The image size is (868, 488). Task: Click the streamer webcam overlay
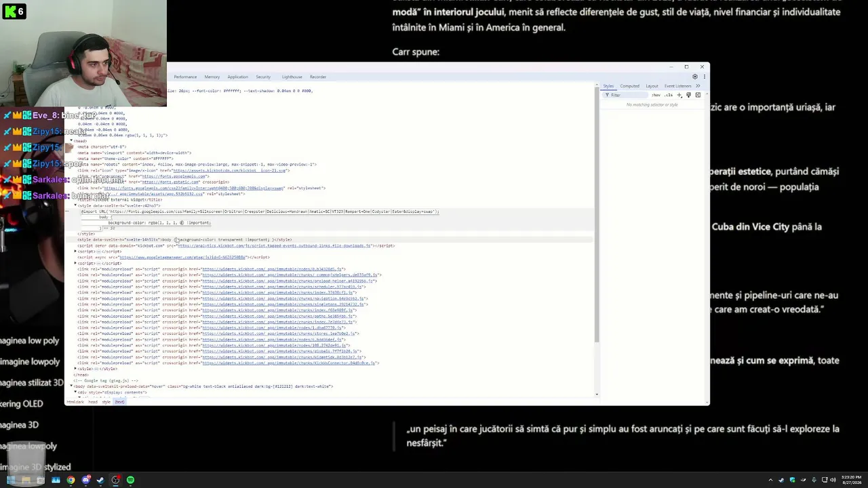click(83, 54)
